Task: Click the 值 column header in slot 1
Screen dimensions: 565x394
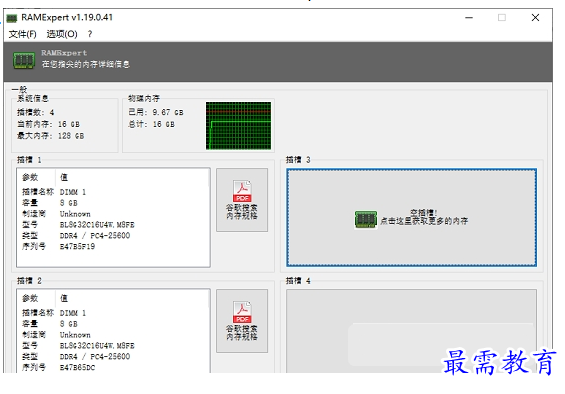Action: tap(64, 177)
